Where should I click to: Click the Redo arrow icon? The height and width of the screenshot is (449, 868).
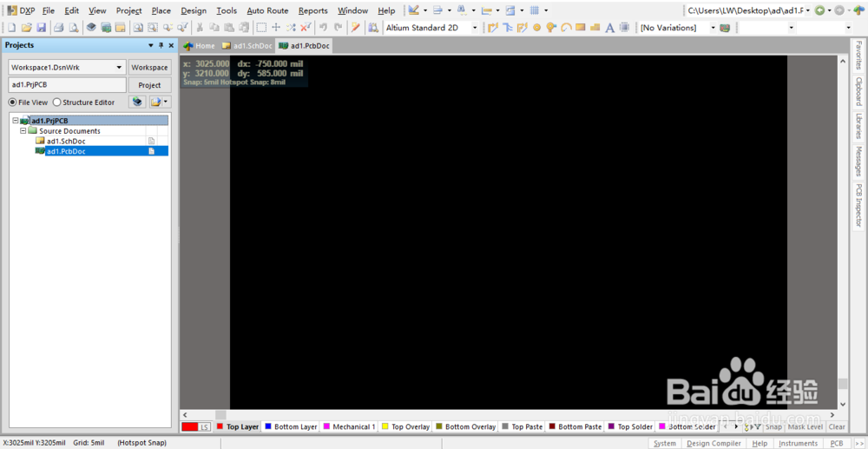coord(337,28)
